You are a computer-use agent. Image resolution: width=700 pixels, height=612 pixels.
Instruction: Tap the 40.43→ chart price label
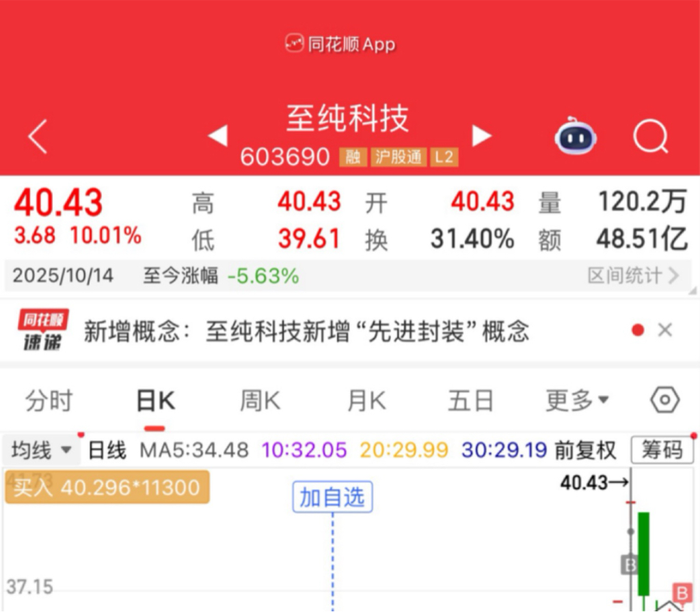click(x=595, y=483)
